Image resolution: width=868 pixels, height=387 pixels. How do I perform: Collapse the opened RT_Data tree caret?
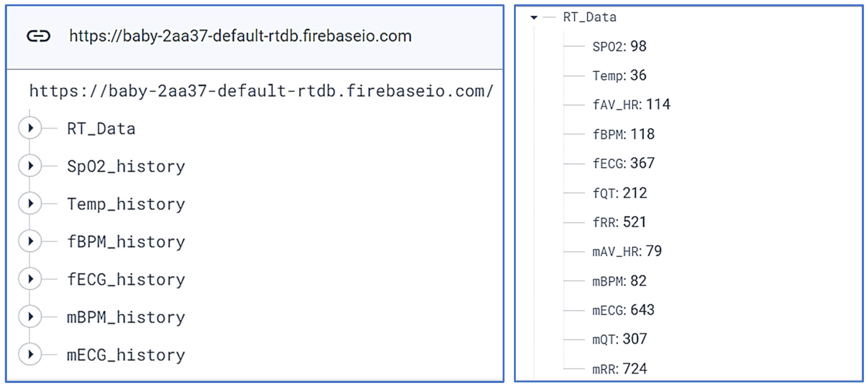pyautogui.click(x=534, y=18)
